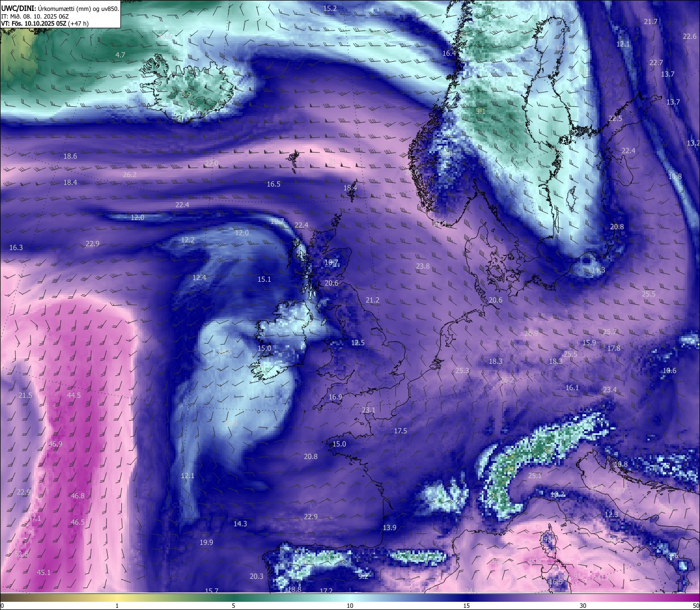Click the 17.5 value over northern France

point(400,431)
